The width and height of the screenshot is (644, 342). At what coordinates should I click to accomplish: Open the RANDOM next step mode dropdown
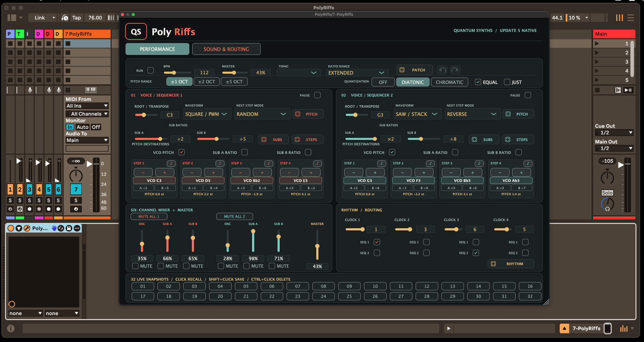tap(262, 114)
